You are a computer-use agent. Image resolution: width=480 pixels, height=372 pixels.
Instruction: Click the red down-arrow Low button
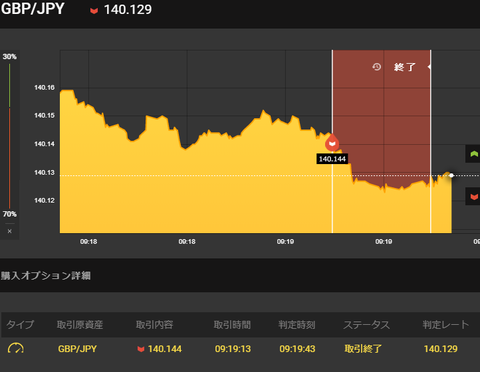click(x=473, y=197)
